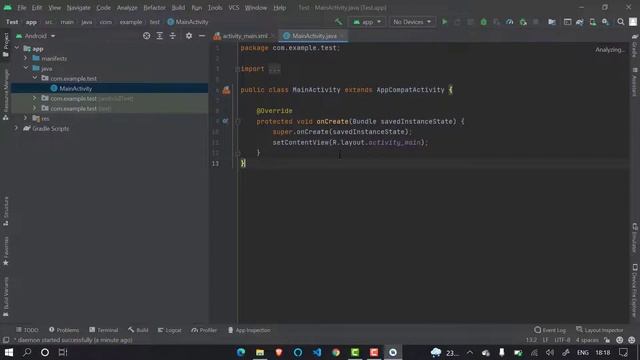Open the Build menu
Image resolution: width=640 pixels, height=360 pixels.
point(178,8)
